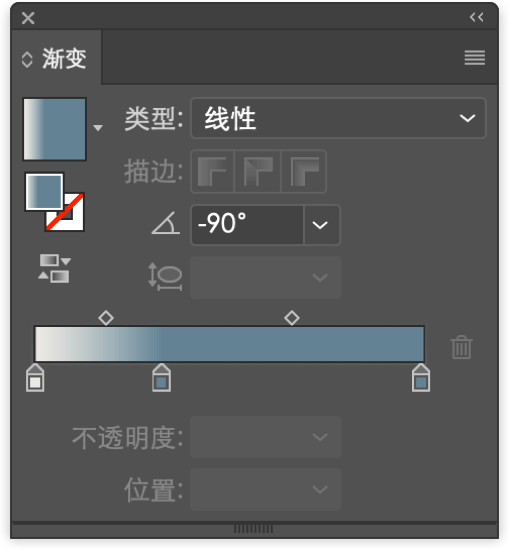This screenshot has height=549, width=509.
Task: Open gradient presets arrow beside the swatch
Action: click(98, 128)
